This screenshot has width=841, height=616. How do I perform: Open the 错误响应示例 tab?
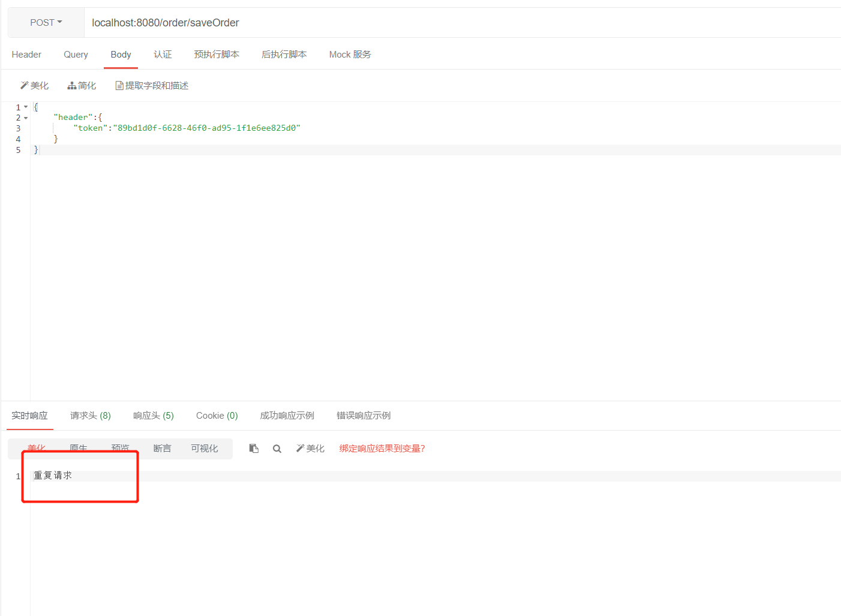(364, 416)
